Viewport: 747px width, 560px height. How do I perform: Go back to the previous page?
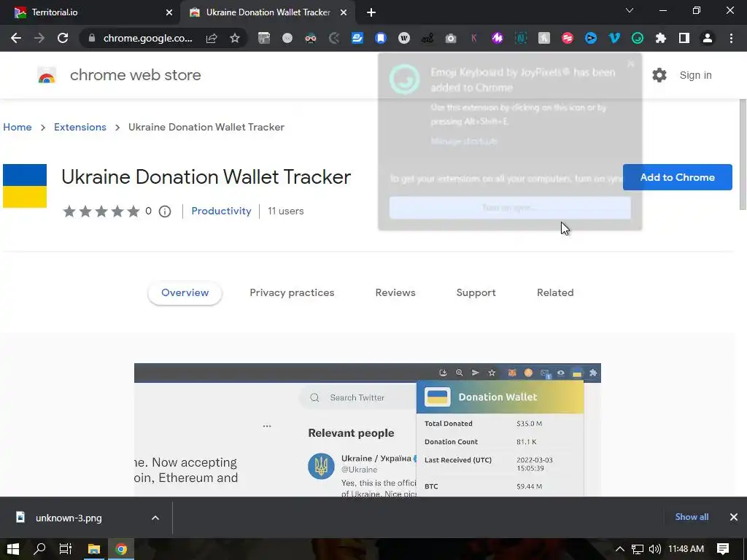pyautogui.click(x=16, y=38)
